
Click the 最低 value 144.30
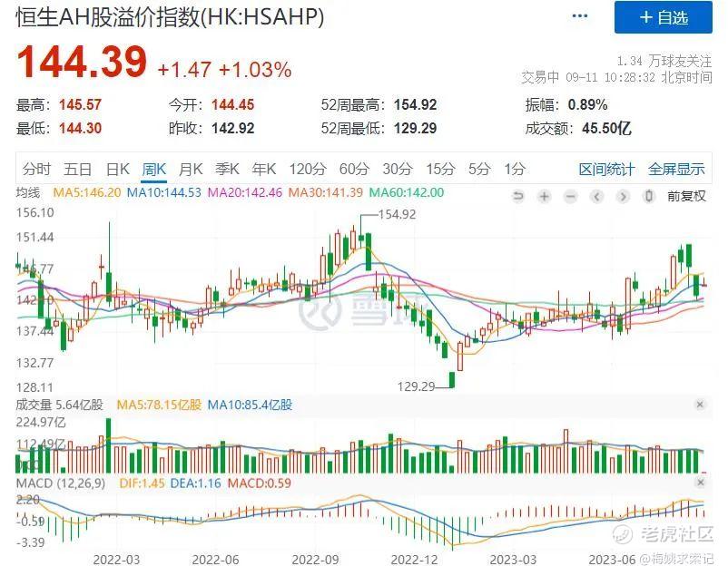coord(80,129)
